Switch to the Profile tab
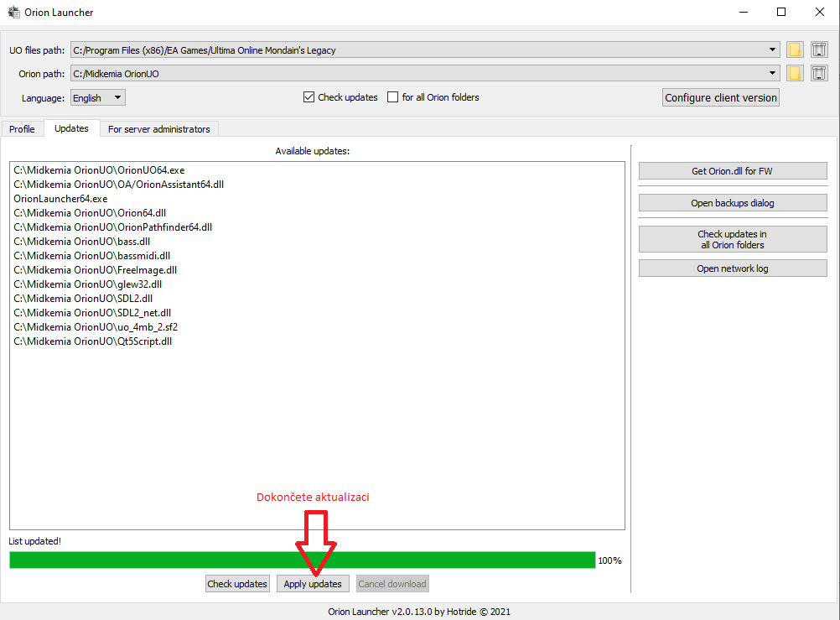 click(22, 128)
